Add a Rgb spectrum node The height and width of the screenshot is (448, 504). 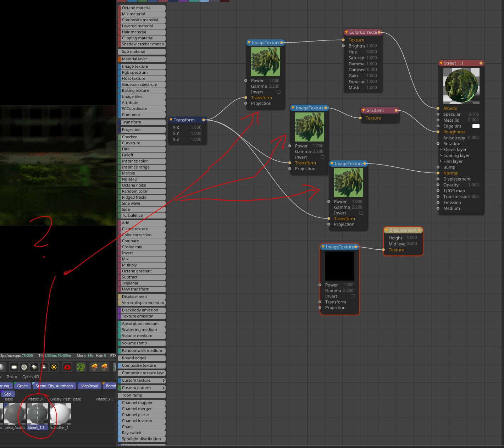pyautogui.click(x=142, y=73)
